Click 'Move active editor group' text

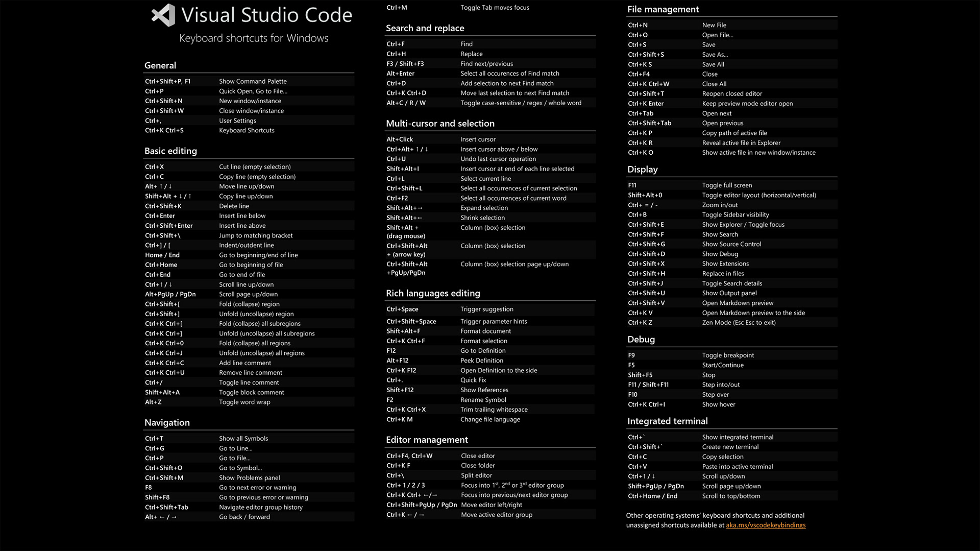497,515
